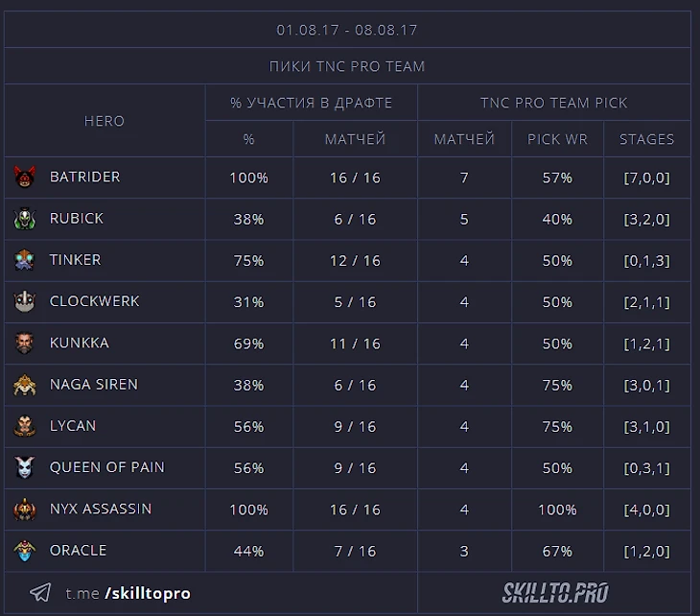Click the Clockwerk hero icon

point(25,301)
